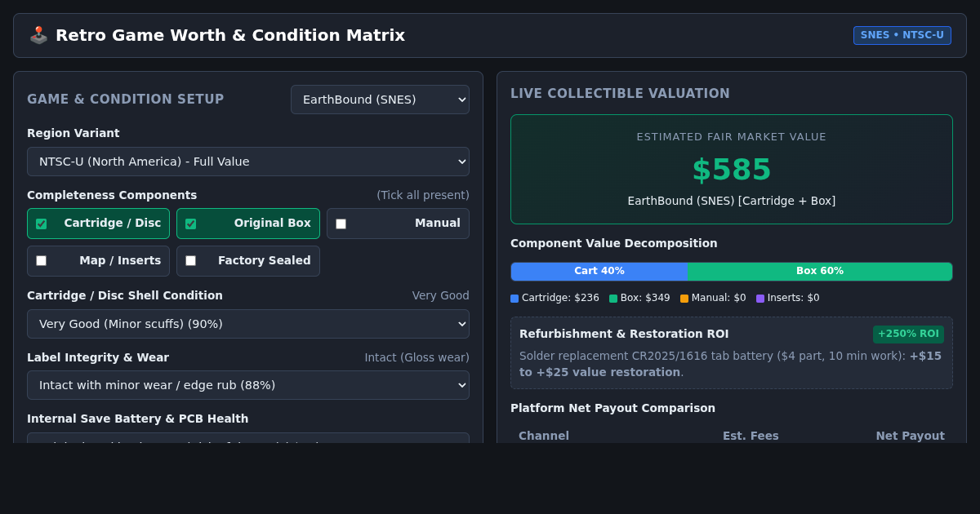Click the Est. Fees column header
Image resolution: width=980 pixels, height=514 pixels.
pos(751,436)
